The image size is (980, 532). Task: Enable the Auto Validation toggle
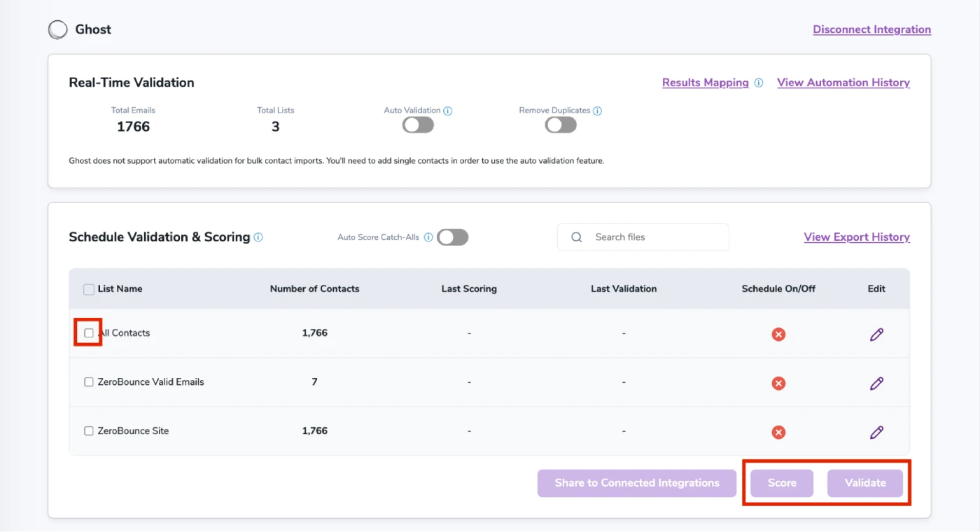(417, 124)
